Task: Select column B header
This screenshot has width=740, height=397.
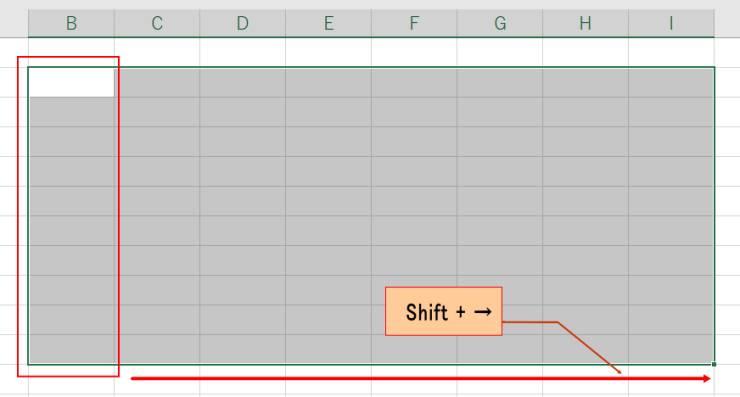Action: click(x=71, y=23)
